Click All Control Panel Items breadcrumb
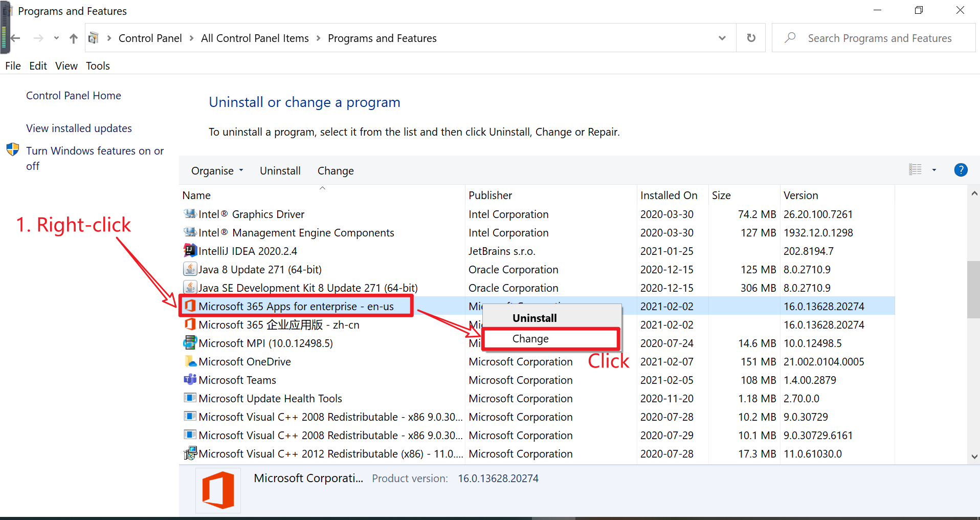980x520 pixels. (x=255, y=38)
